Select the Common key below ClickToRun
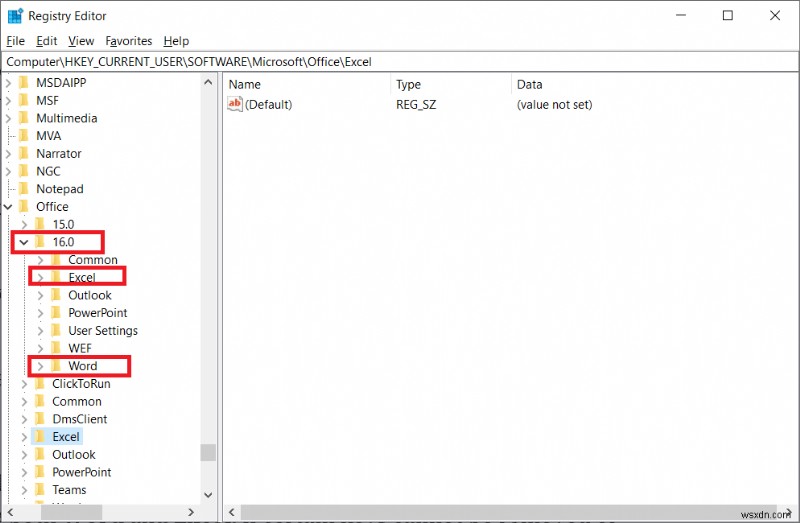Viewport: 800px width, 523px height. coord(77,401)
